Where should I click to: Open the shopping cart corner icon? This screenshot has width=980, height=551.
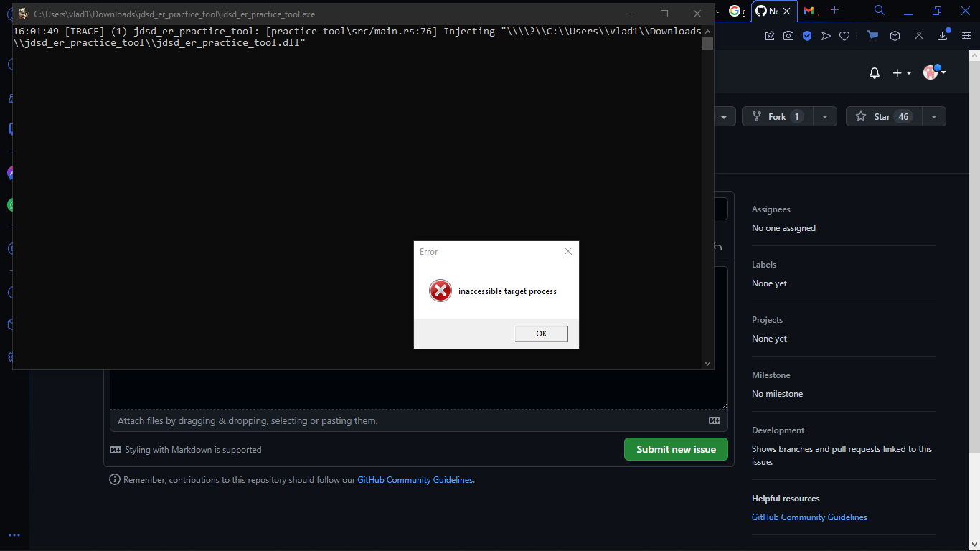(872, 36)
